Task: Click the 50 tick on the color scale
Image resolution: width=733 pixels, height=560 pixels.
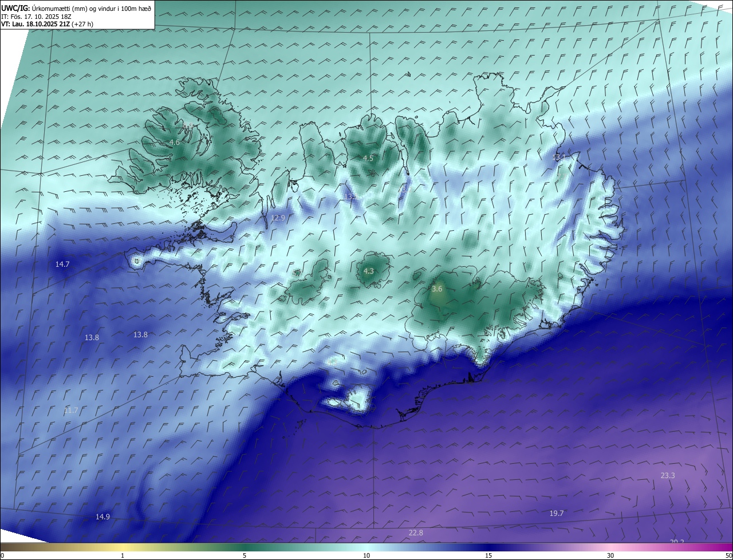Action: 728,555
